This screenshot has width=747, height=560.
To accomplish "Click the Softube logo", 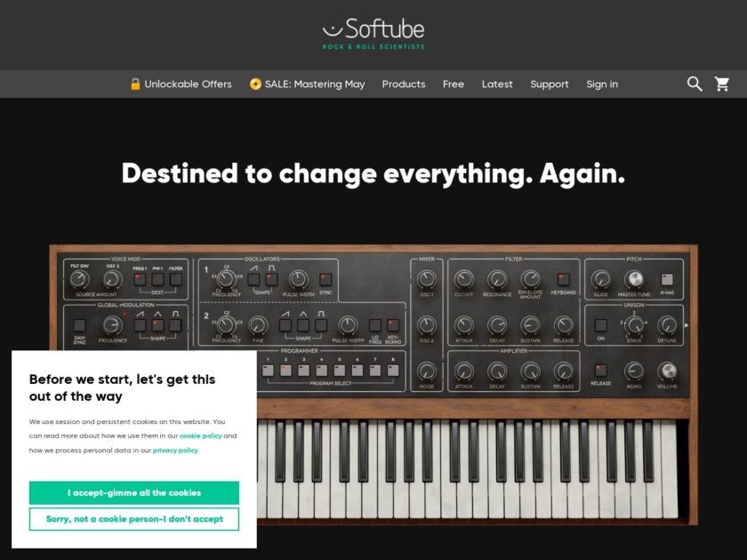I will coord(373,34).
